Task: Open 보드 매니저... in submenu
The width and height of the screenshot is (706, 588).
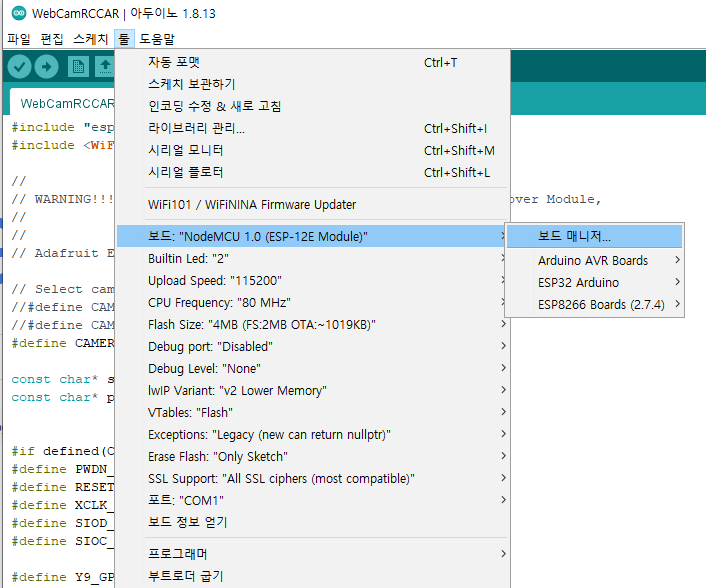Action: [x=594, y=236]
